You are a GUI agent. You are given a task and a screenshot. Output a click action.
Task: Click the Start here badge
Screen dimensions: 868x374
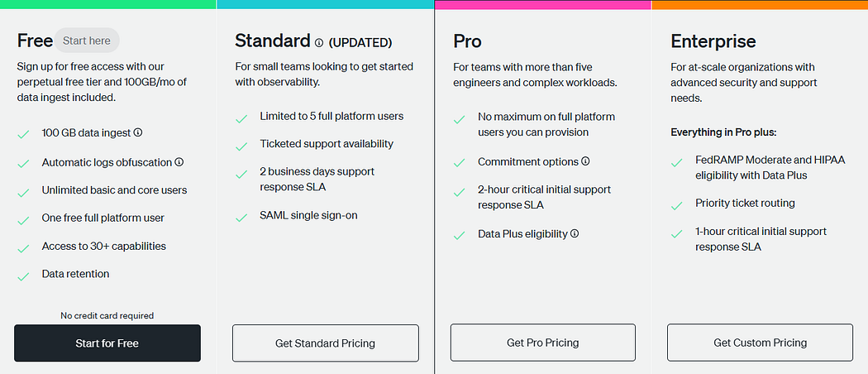87,41
